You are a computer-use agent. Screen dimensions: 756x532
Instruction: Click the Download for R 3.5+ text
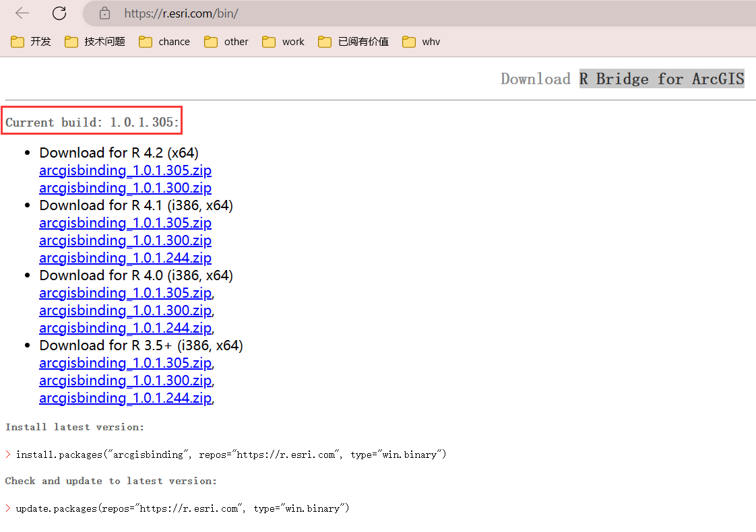pos(141,345)
